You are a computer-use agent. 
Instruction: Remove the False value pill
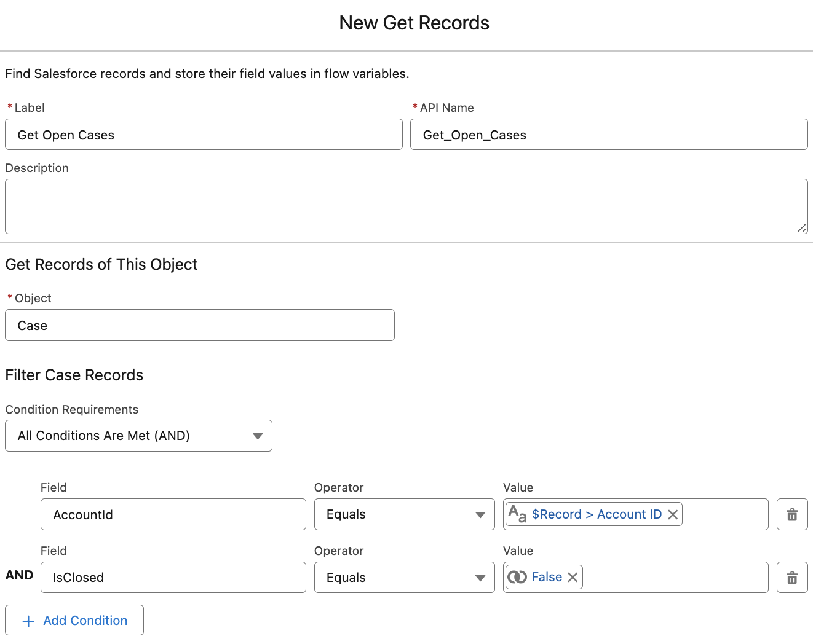tap(573, 578)
